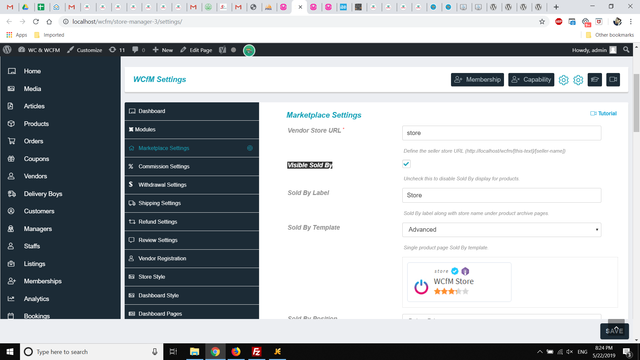Click the first gear settings icon

564,80
